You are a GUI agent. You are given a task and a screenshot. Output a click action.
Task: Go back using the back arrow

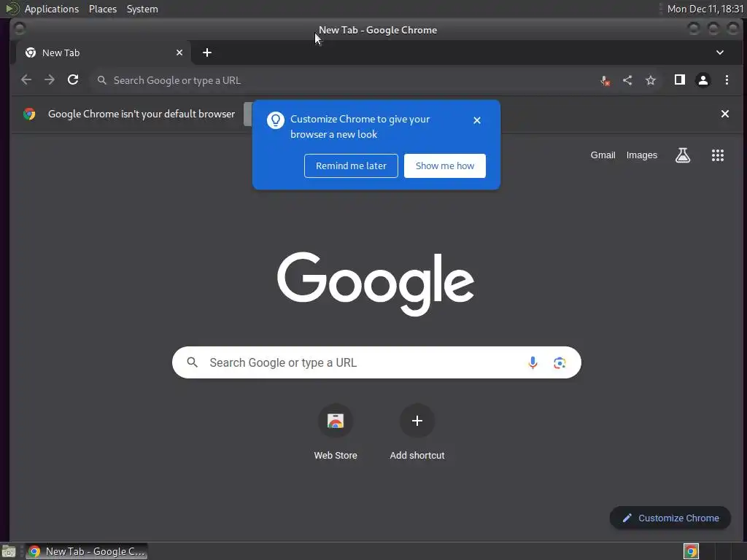coord(26,80)
